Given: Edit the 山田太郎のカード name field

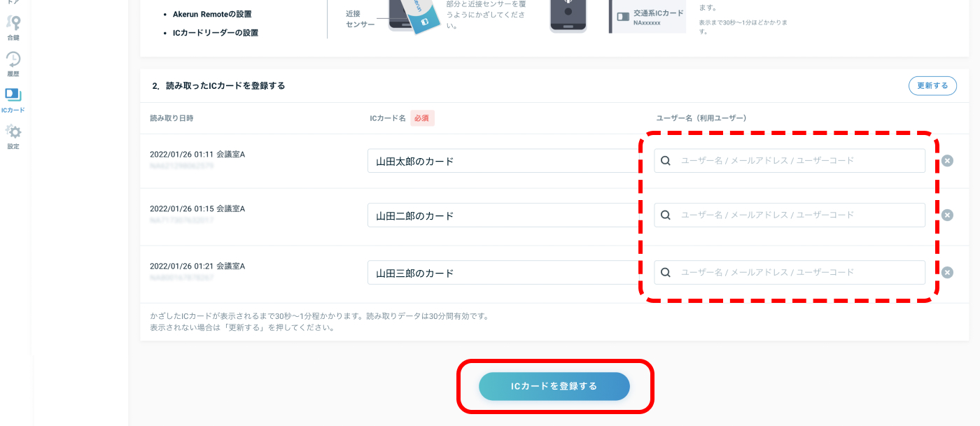Looking at the screenshot, I should [503, 161].
